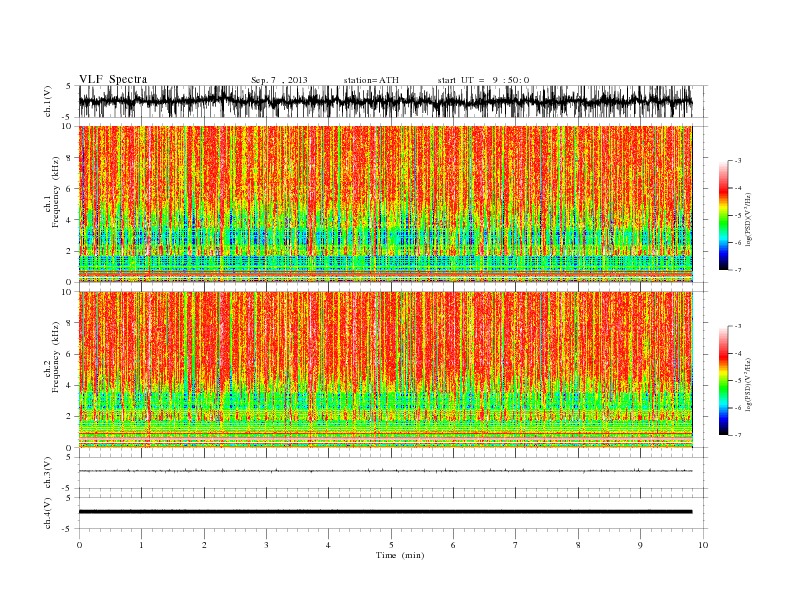Click the '-3' label on upper color bar
The width and height of the screenshot is (792, 612).
736,161
